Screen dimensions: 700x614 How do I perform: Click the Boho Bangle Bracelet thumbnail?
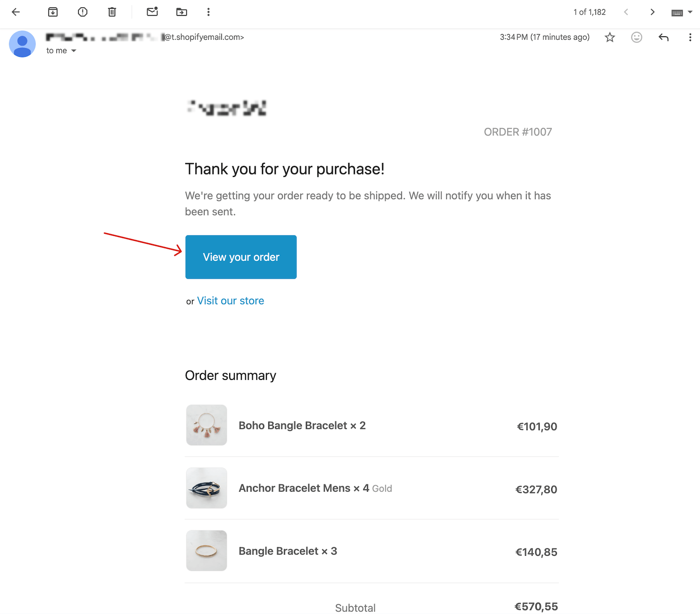[206, 425]
